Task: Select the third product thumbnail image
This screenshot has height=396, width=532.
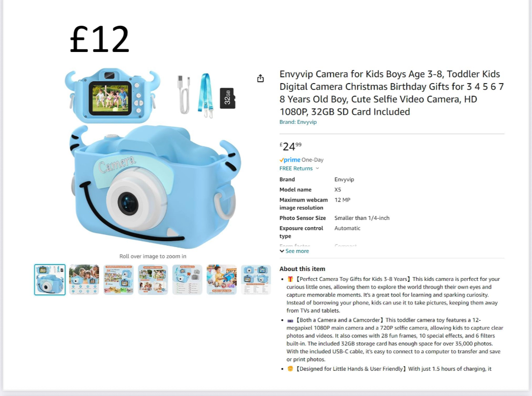Action: click(118, 280)
